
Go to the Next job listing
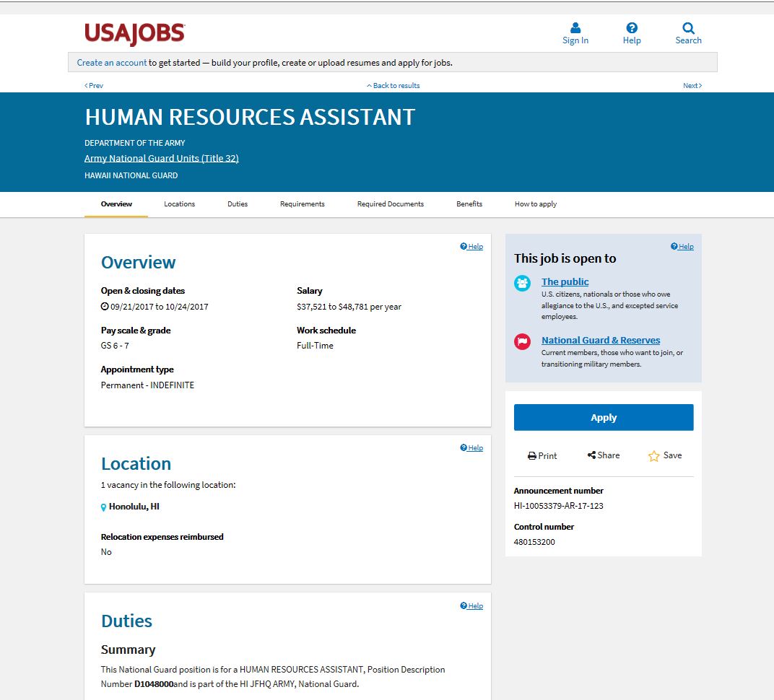pos(692,85)
